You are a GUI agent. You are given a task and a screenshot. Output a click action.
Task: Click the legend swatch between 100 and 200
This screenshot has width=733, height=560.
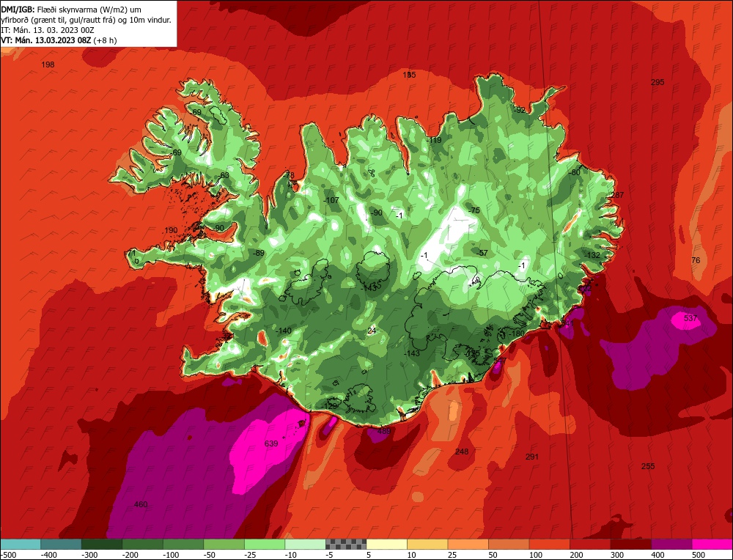coord(549,544)
